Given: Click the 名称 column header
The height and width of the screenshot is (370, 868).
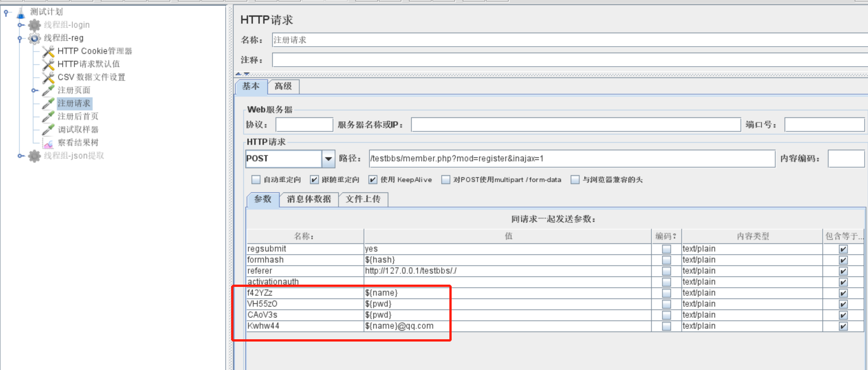Looking at the screenshot, I should coord(305,236).
